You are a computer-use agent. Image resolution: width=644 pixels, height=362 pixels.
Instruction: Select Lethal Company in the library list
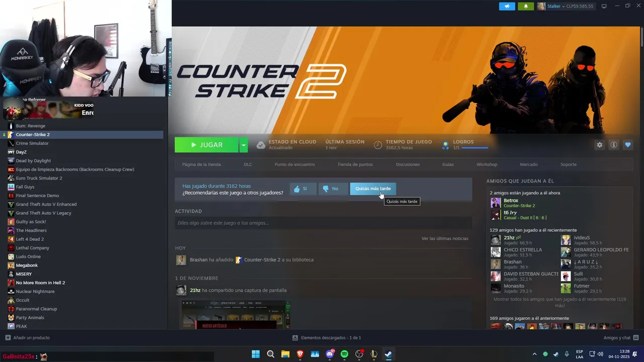pos(33,248)
